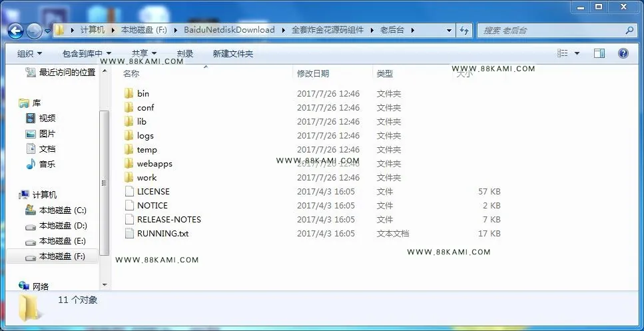Click the refresh icon beside address bar
This screenshot has height=331, width=644.
coord(464,31)
